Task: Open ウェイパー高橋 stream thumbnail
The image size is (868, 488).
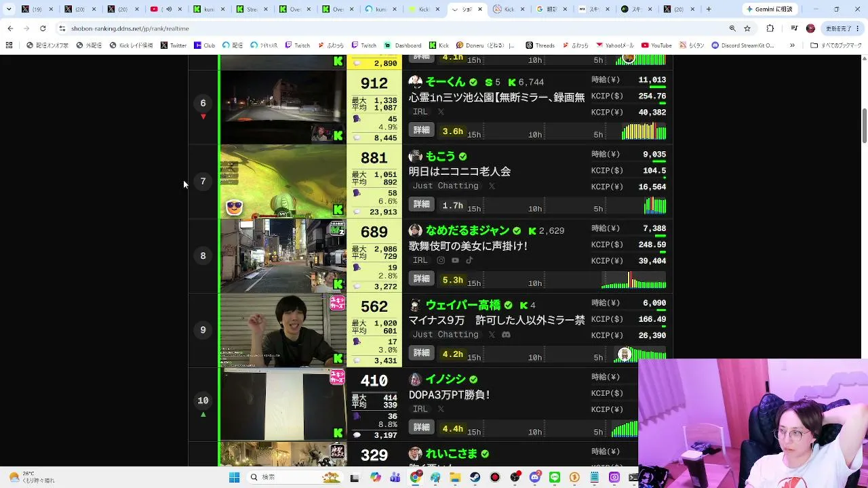Action: tap(283, 330)
